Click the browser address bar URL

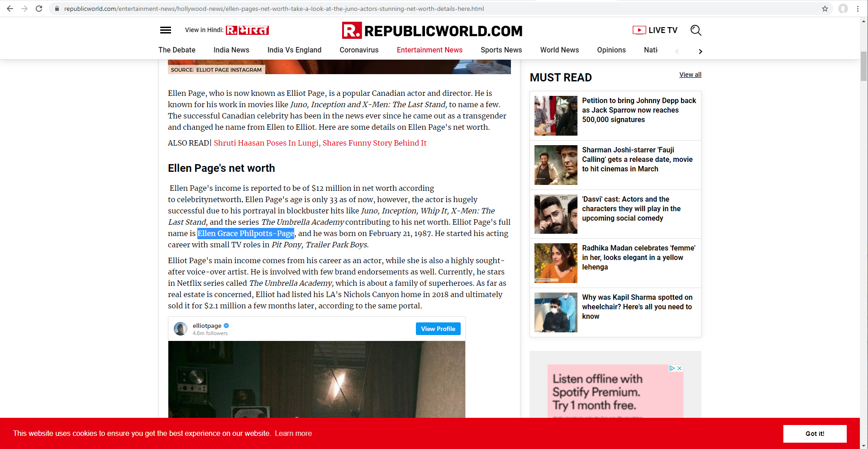pos(274,9)
